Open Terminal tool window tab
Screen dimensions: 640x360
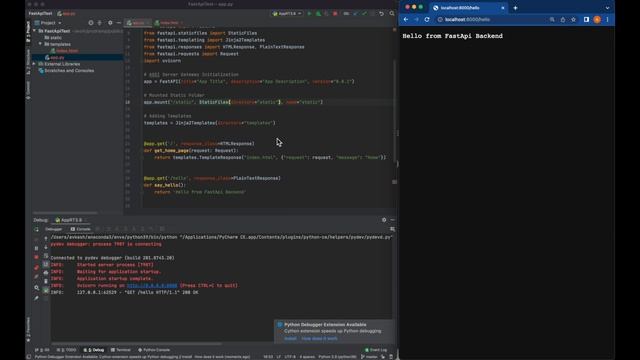121,350
